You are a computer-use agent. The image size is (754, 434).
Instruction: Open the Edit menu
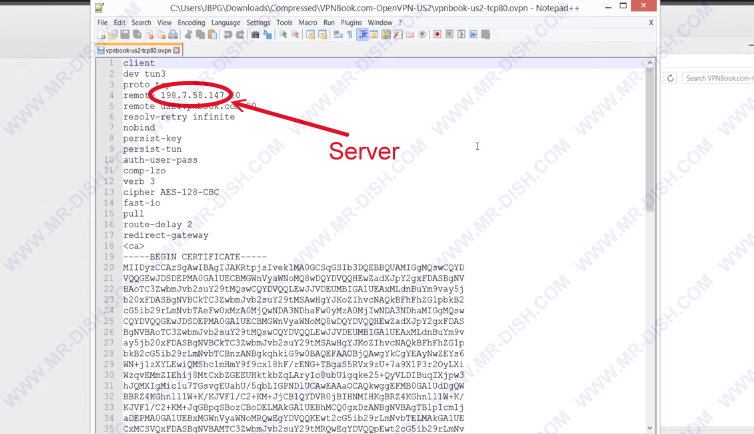tap(119, 23)
